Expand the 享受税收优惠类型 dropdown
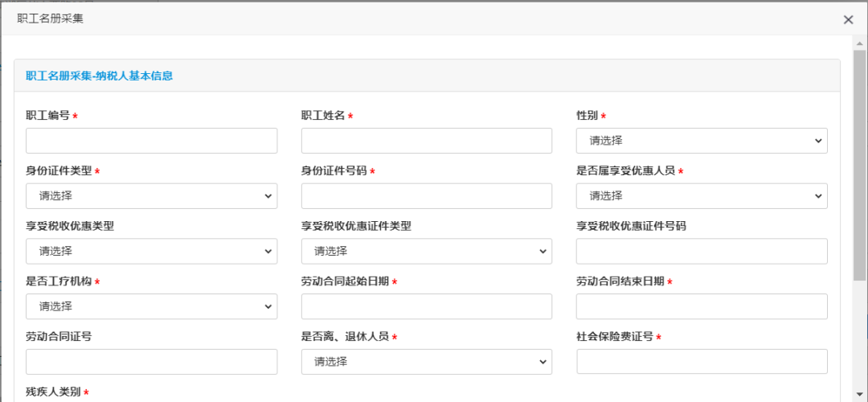This screenshot has height=402, width=868. tap(152, 252)
